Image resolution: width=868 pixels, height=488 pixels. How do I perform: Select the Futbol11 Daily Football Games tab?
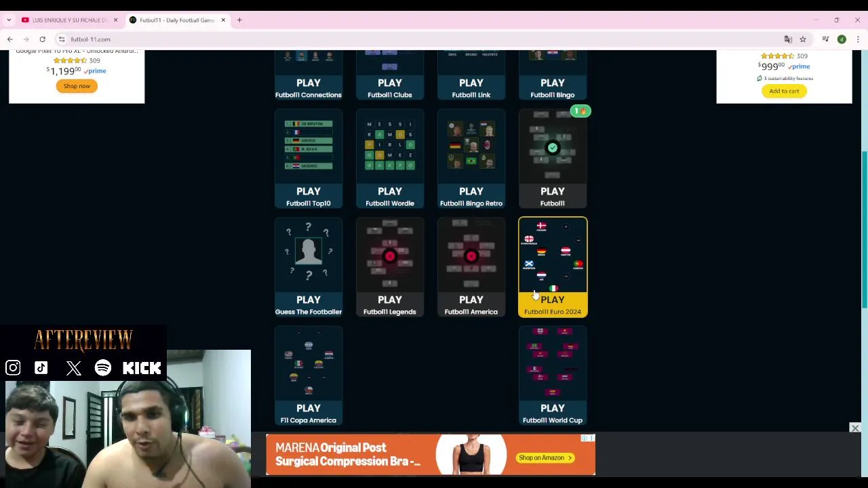[x=178, y=20]
